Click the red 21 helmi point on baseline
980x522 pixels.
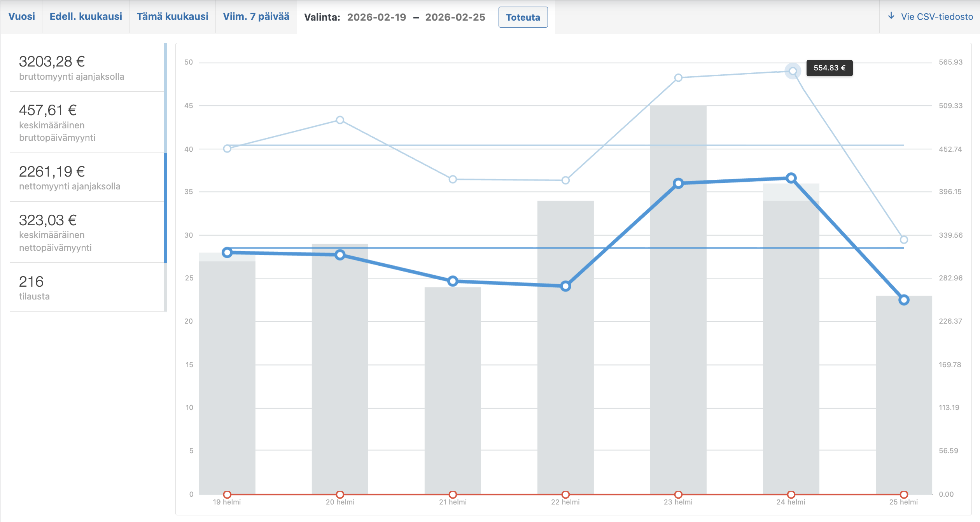tap(453, 494)
